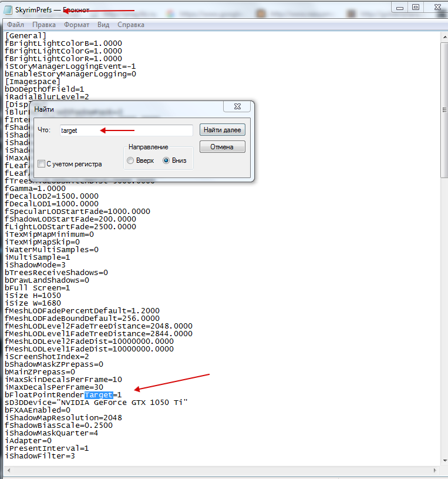
Task: Click the Найти dialog title bar
Action: (117, 109)
